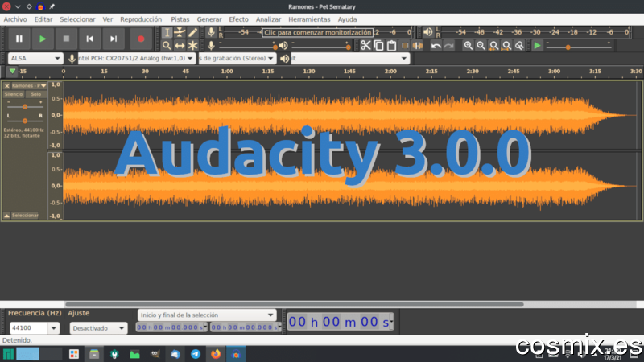This screenshot has width=644, height=362.
Task: Adjust the playback volume slider
Action: click(x=320, y=47)
